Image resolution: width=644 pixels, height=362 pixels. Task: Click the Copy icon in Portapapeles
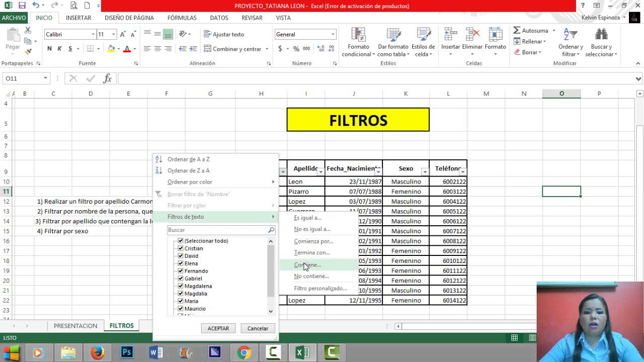point(28,41)
